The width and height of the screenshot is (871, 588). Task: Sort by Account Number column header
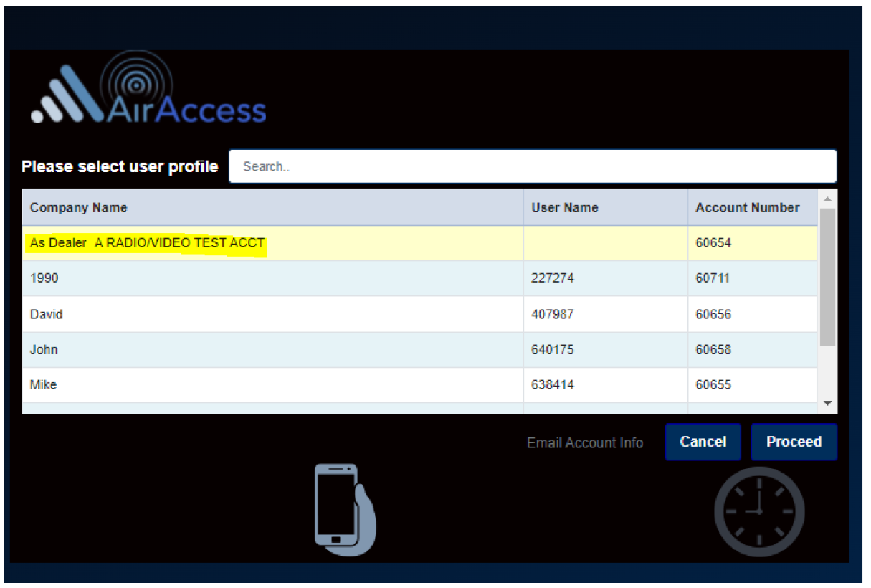(747, 208)
